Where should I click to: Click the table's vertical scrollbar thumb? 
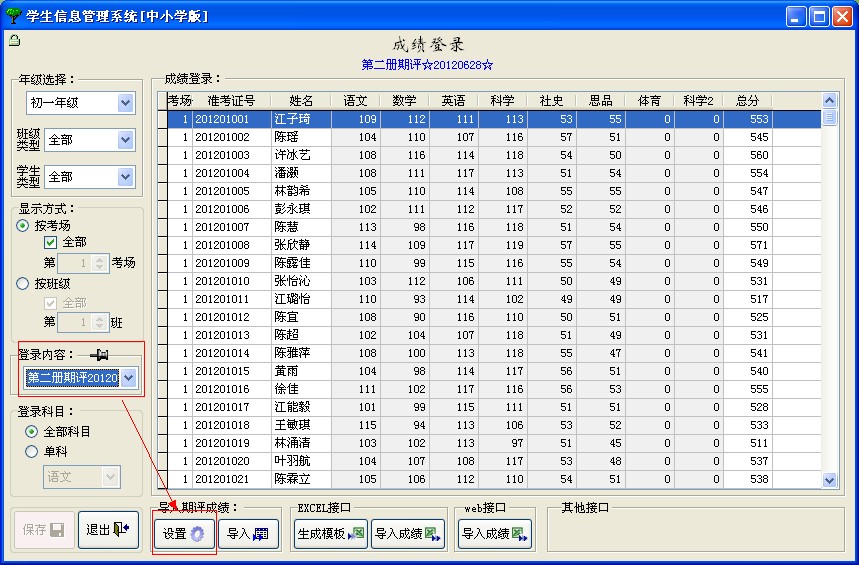coord(829,117)
